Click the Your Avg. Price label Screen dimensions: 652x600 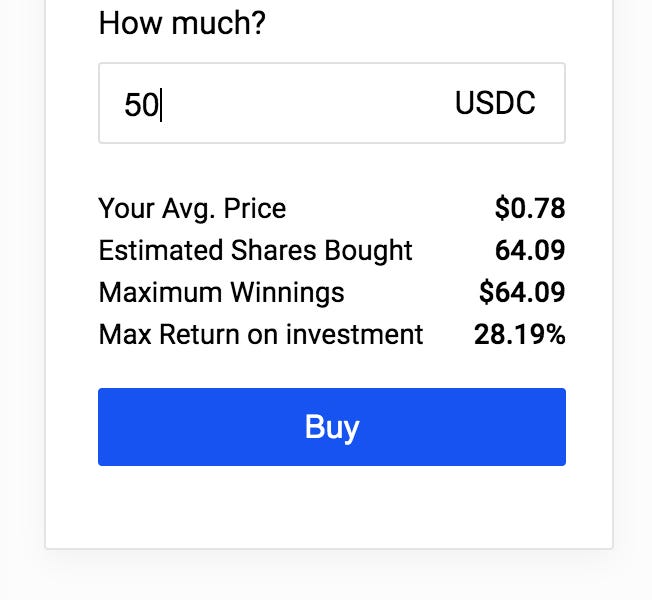[192, 208]
